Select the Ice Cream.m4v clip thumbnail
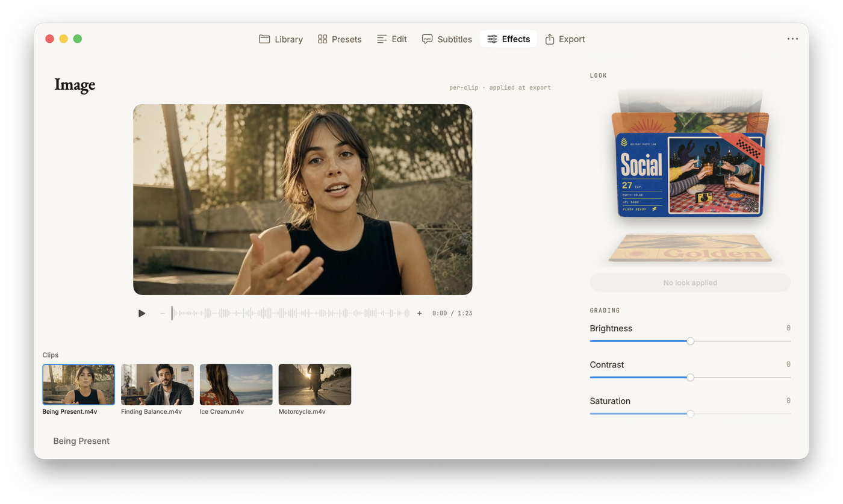 (x=236, y=384)
